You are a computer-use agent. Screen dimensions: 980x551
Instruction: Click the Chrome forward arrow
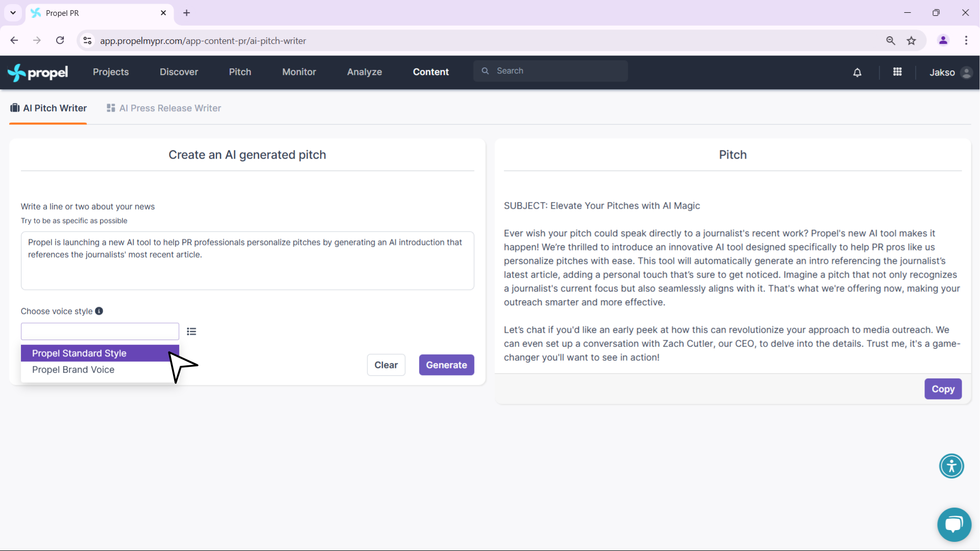click(x=37, y=40)
